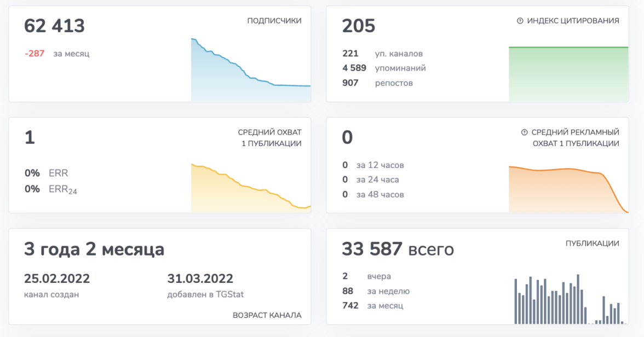Click the ПОДПИСЧИКИ card title
The height and width of the screenshot is (337, 644).
[x=274, y=21]
